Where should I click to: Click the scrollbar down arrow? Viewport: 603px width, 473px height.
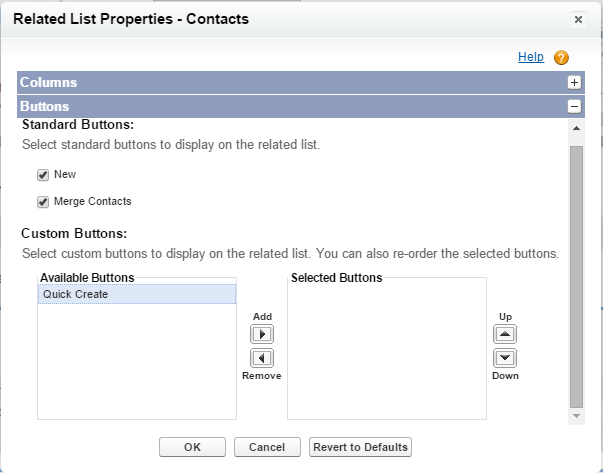[575, 414]
